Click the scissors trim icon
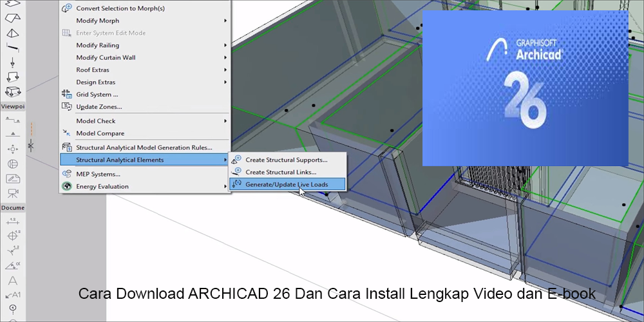The height and width of the screenshot is (322, 644). (x=31, y=145)
